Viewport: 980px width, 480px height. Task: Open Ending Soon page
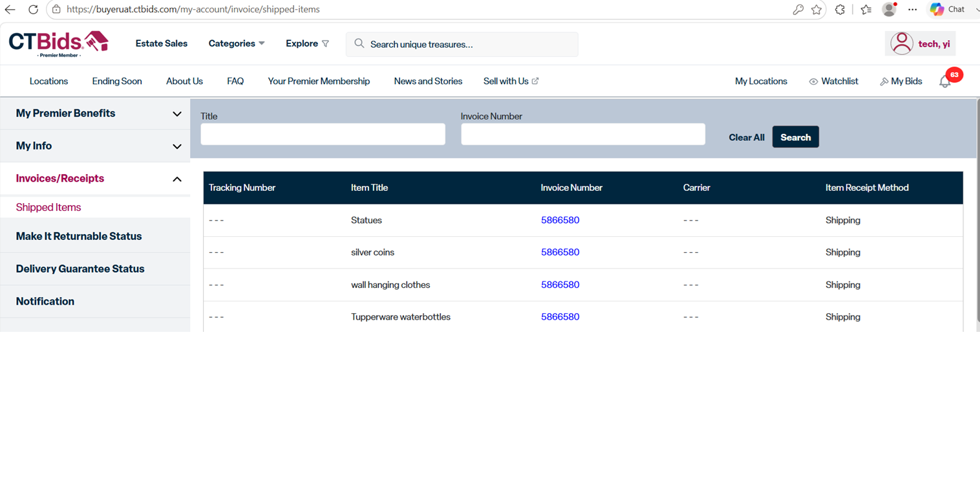[117, 81]
